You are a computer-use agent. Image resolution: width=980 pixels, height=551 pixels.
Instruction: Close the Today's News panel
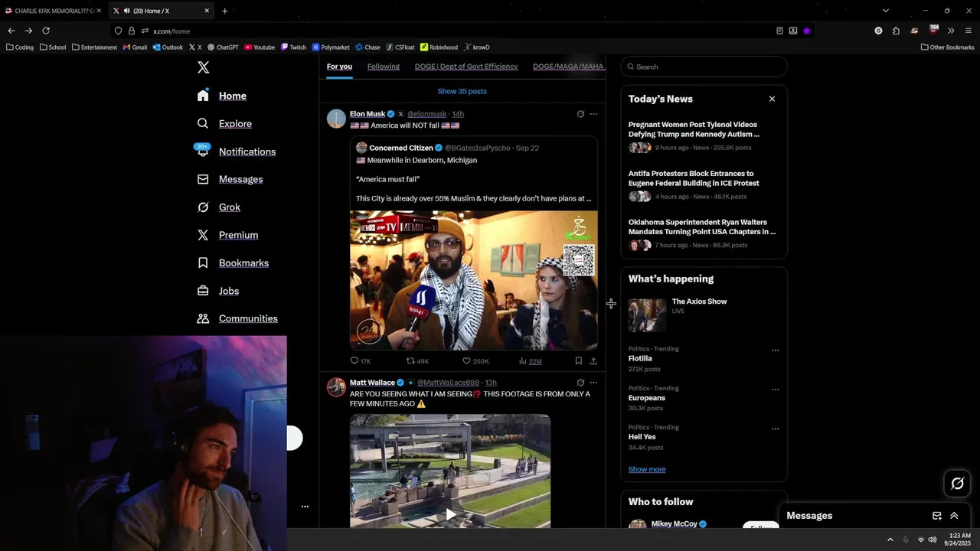point(772,99)
